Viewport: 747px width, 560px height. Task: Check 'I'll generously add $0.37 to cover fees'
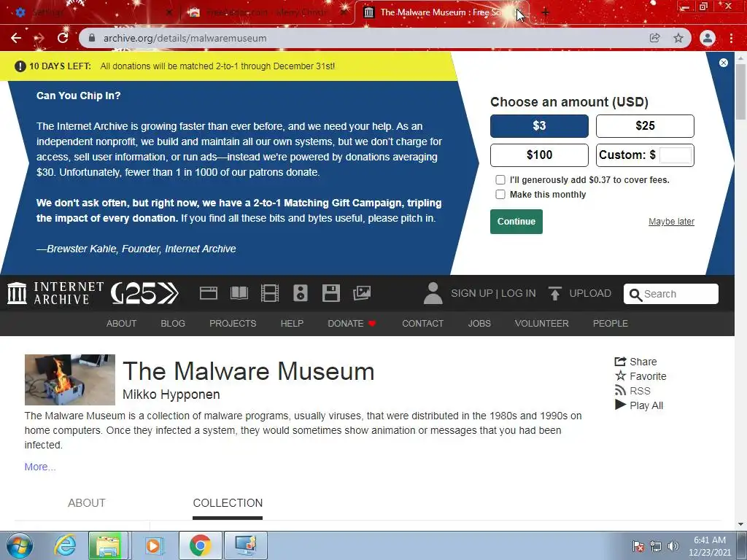[500, 180]
